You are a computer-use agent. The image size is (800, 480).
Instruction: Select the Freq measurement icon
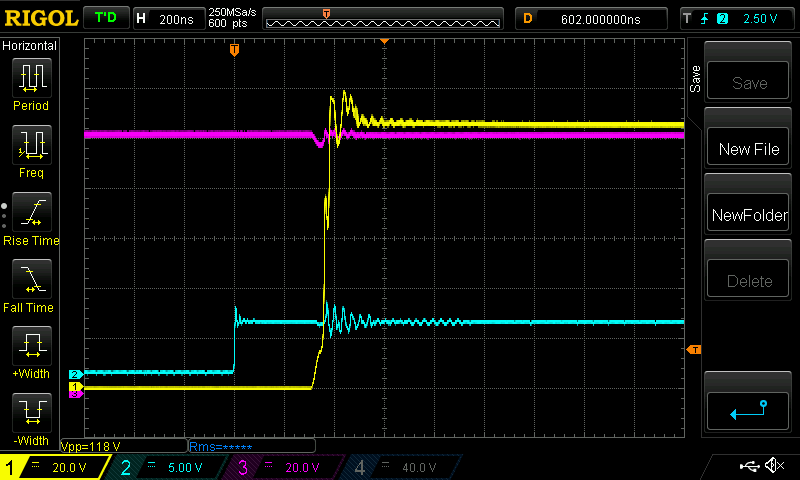point(30,150)
